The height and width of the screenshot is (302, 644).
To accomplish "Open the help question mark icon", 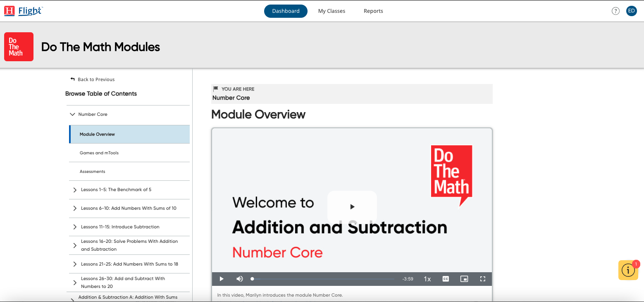I will pyautogui.click(x=615, y=11).
